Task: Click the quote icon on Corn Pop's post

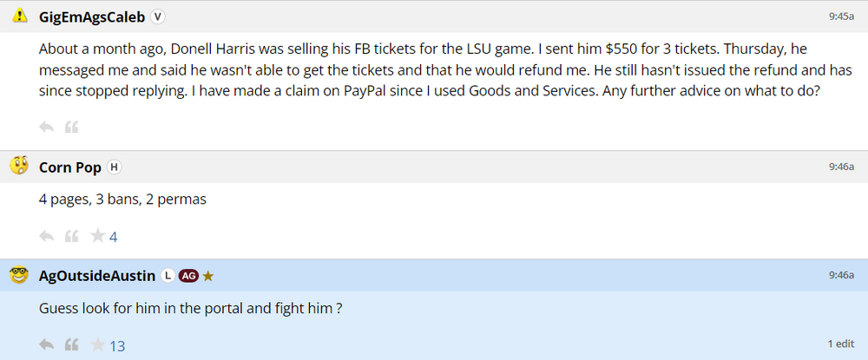Action: pos(72,236)
